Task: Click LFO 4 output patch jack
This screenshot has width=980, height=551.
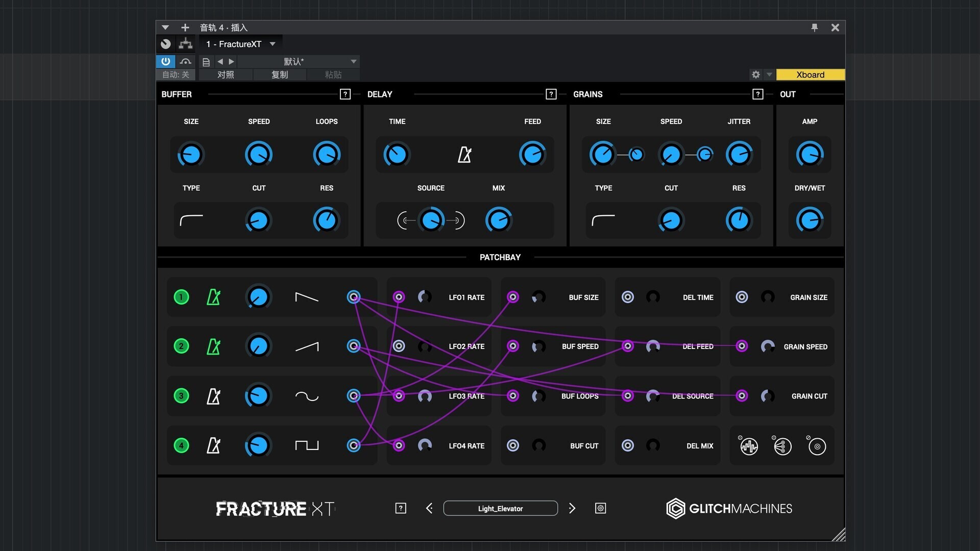Action: (x=353, y=445)
